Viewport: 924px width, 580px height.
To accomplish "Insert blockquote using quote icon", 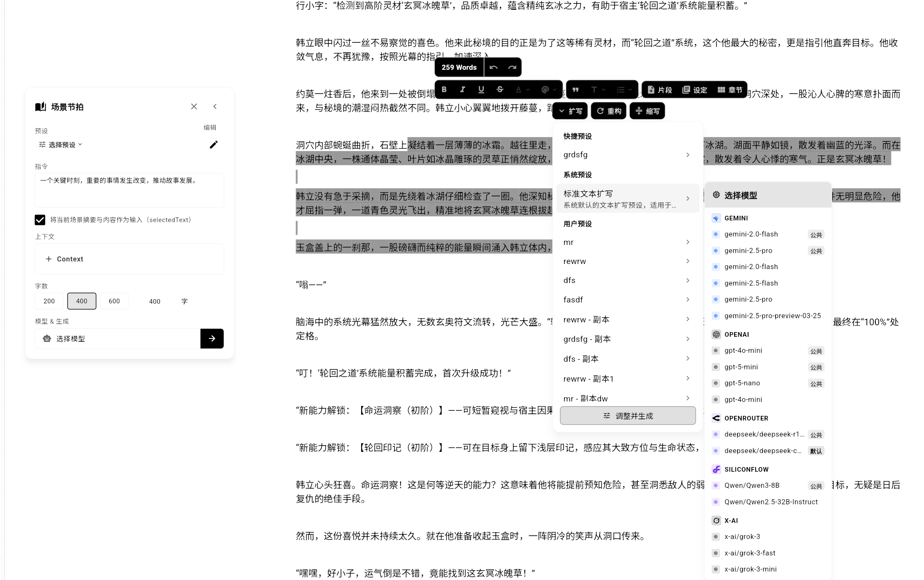I will tap(576, 90).
